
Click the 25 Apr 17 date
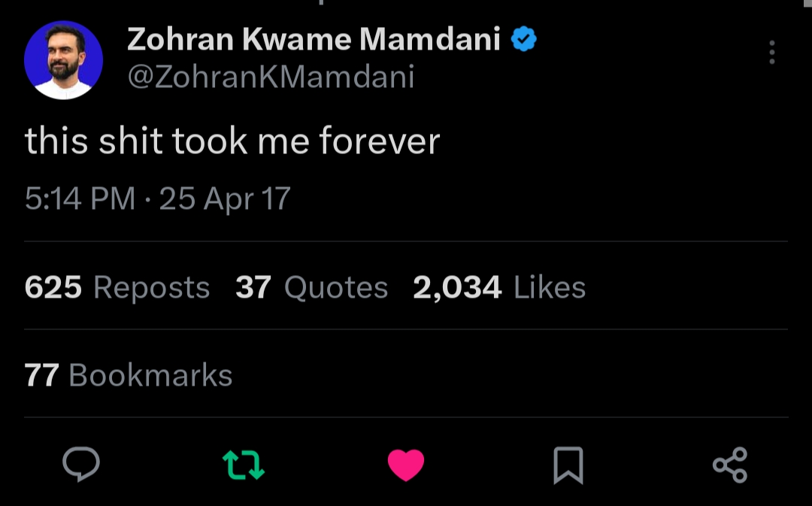[225, 198]
